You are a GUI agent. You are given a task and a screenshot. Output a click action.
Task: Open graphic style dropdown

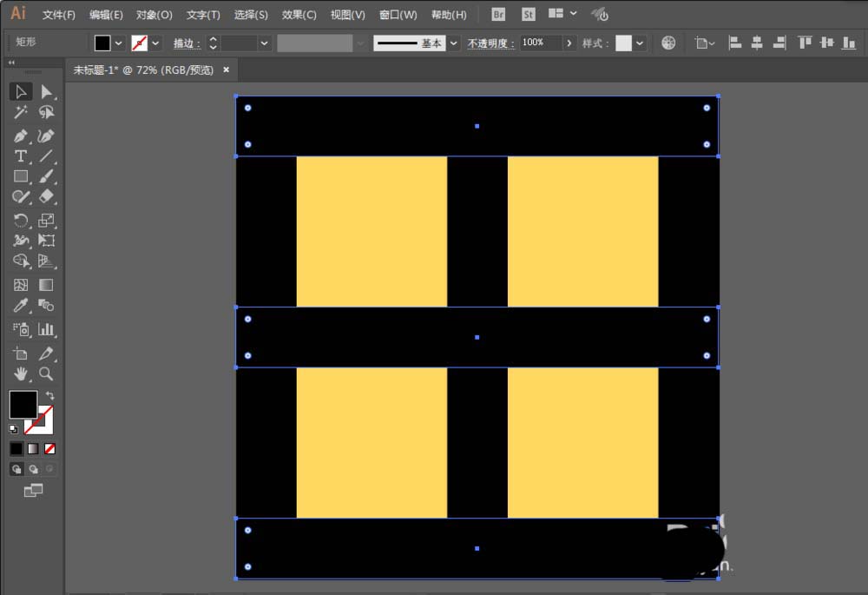point(640,43)
